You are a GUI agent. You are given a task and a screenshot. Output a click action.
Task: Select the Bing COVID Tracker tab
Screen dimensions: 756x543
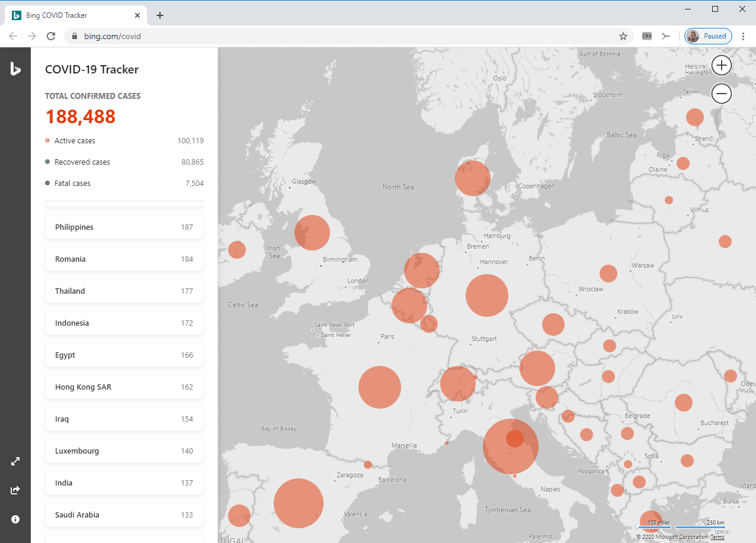coord(76,15)
